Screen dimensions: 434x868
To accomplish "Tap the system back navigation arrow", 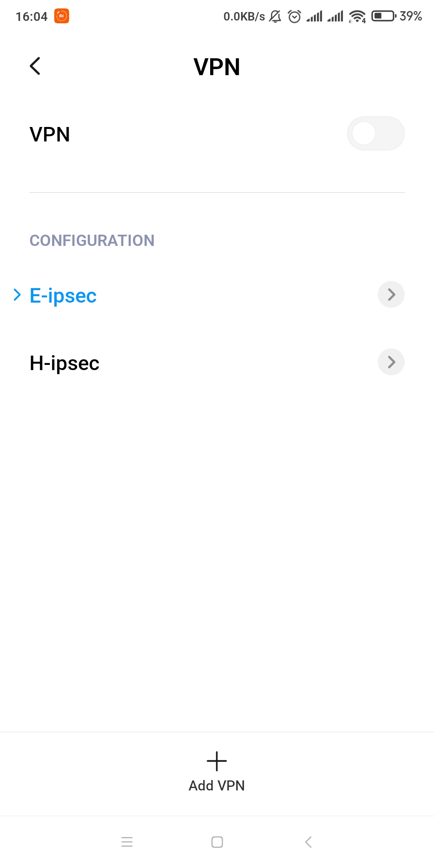I will (308, 842).
